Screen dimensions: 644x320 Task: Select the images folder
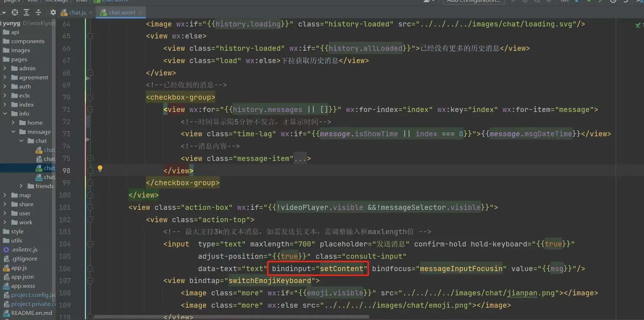(17, 50)
